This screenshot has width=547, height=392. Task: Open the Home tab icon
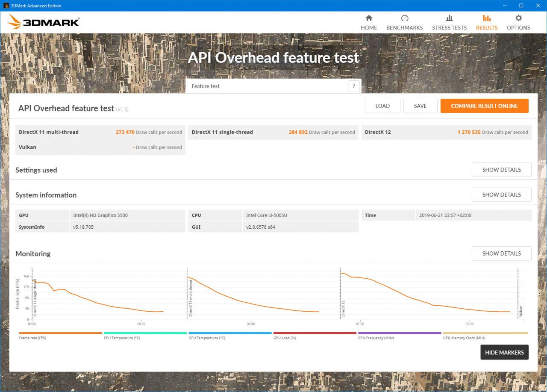369,18
